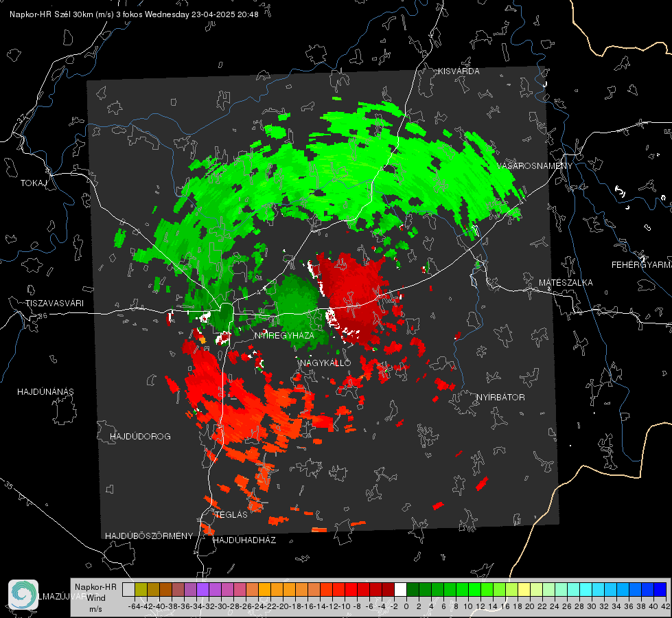Screen dimensions: 672x618
Task: Click the swirl logo icon
Action: [x=23, y=595]
